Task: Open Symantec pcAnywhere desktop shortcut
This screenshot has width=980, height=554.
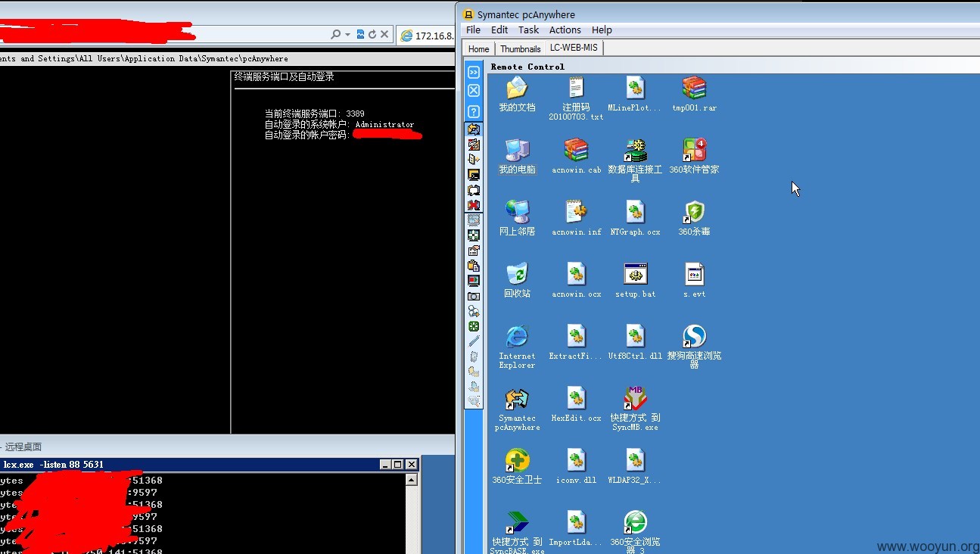Action: [x=517, y=398]
